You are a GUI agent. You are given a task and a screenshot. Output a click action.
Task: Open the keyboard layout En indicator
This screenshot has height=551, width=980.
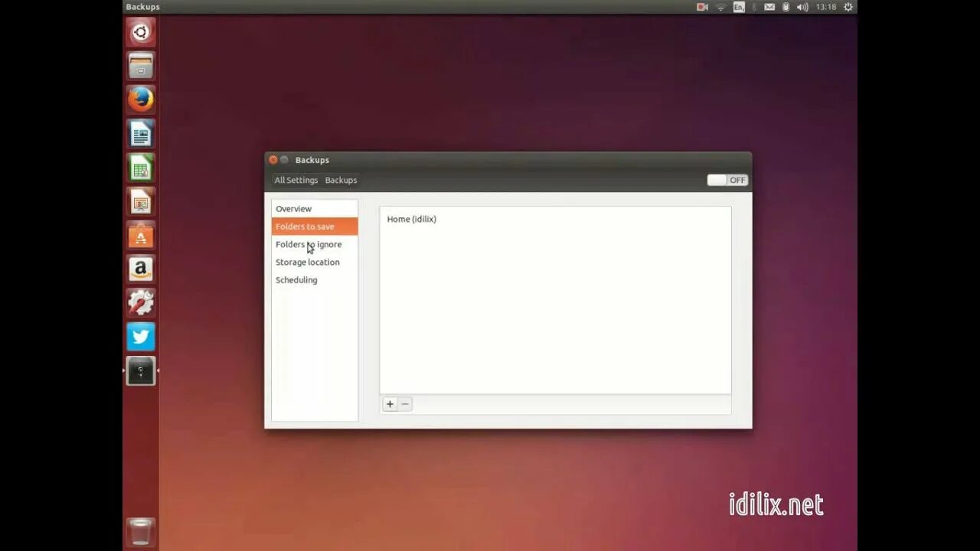739,7
